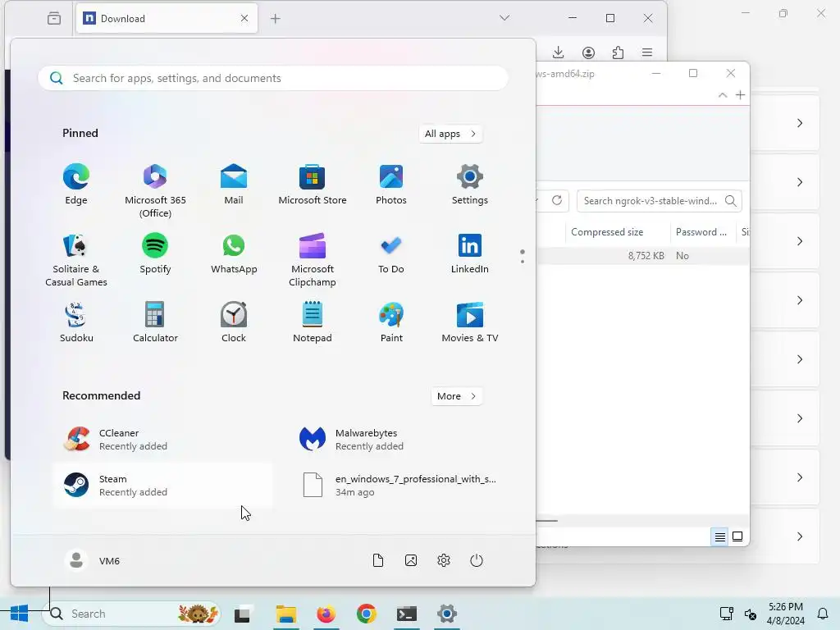Sort by Compressed size column
Screen dimensions: 840x630
[618, 232]
